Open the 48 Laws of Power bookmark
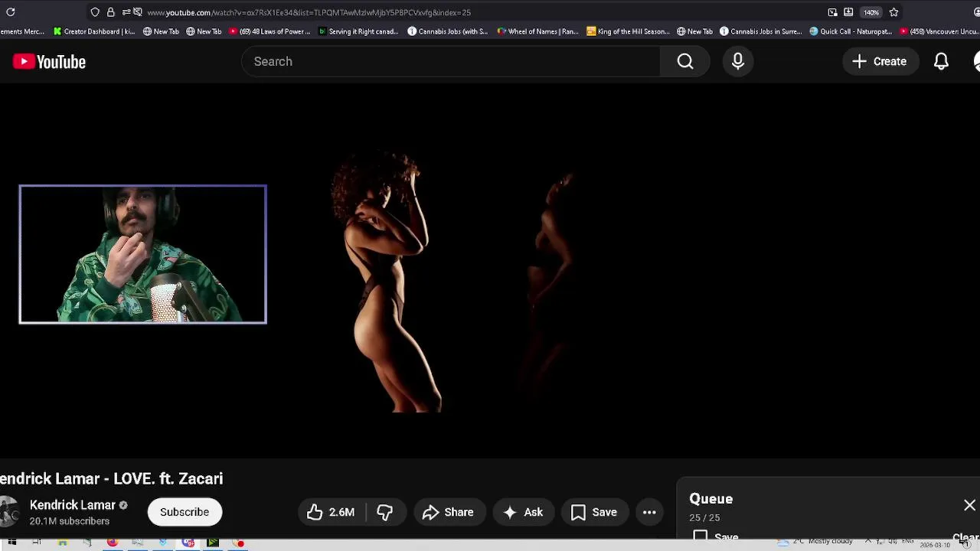 pos(269,31)
